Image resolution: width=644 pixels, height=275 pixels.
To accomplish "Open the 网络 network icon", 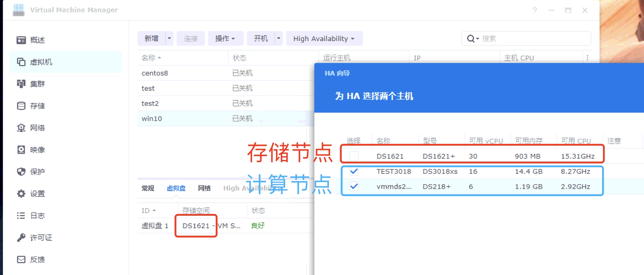I will [x=21, y=128].
